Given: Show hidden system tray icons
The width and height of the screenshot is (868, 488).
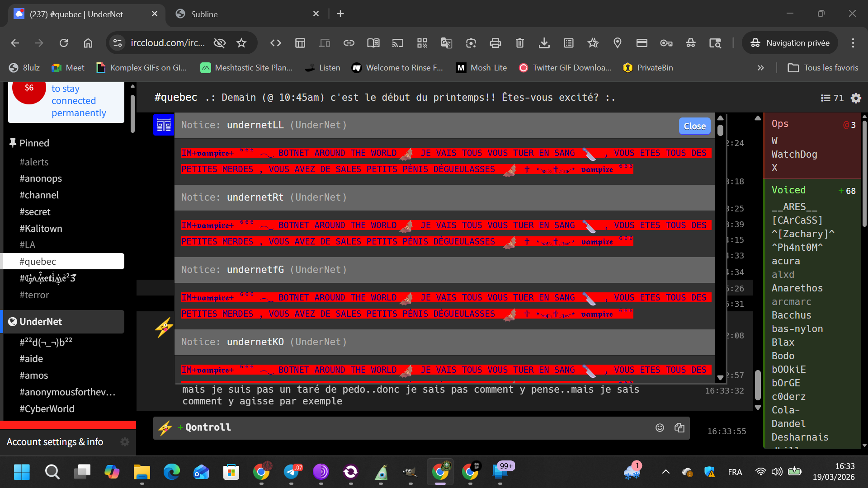Looking at the screenshot, I should [665, 472].
